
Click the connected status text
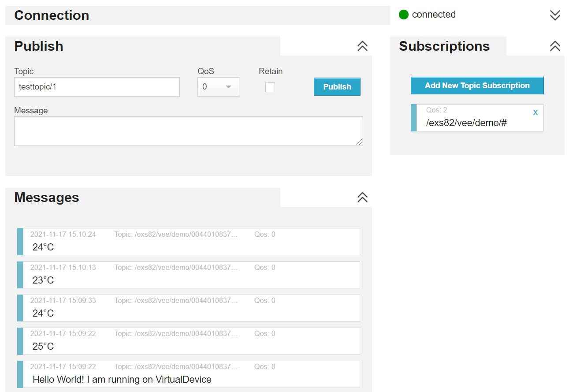coord(434,15)
